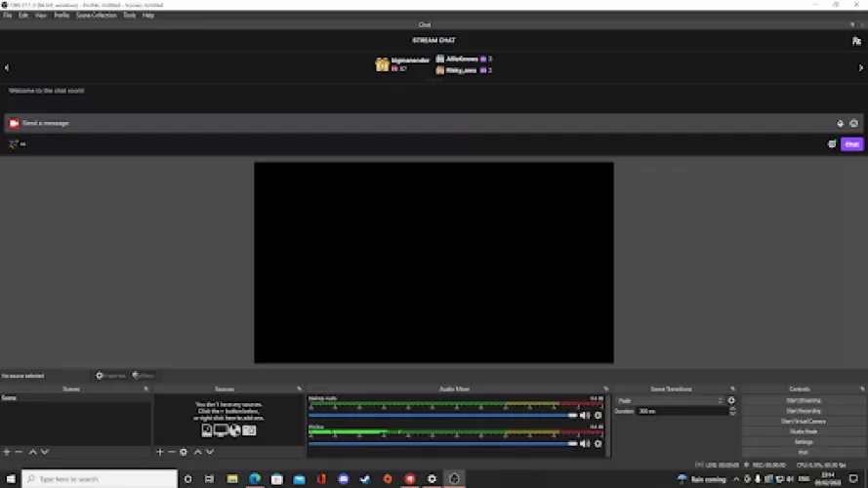Open the emote picker in message box

[853, 124]
